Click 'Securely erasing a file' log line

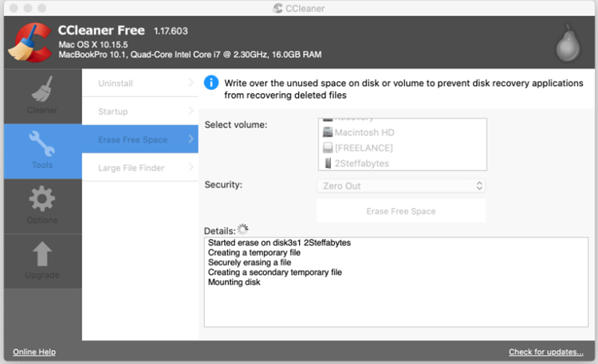pos(250,262)
